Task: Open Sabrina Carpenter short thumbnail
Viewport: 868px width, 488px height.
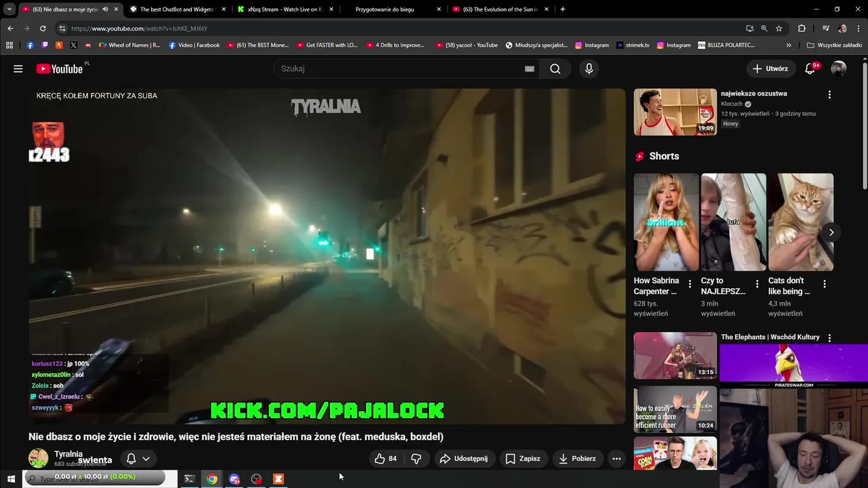Action: pos(666,222)
